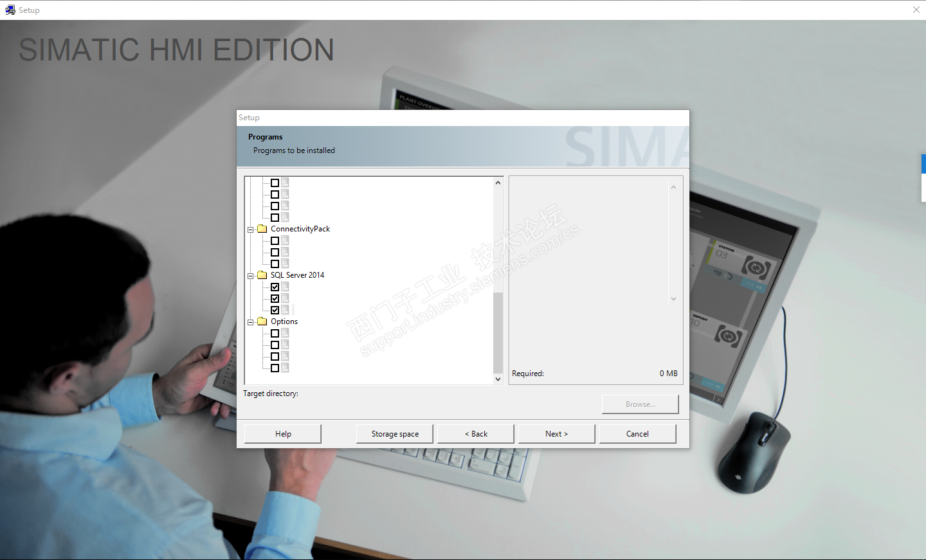Select the SQL Server 2014 folder icon
This screenshot has height=560, width=926.
coord(262,275)
